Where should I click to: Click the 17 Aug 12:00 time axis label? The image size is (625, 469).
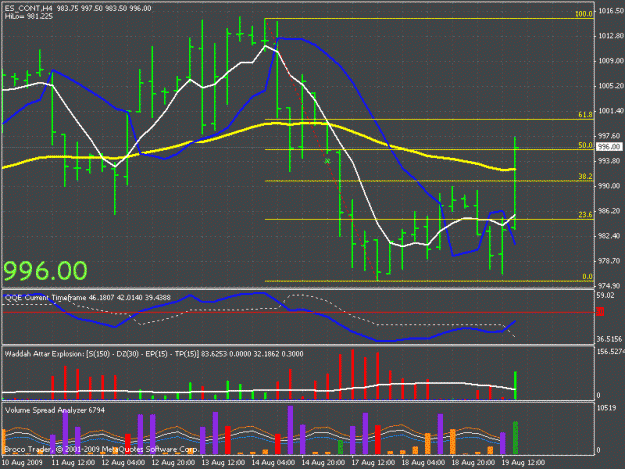pyautogui.click(x=373, y=463)
